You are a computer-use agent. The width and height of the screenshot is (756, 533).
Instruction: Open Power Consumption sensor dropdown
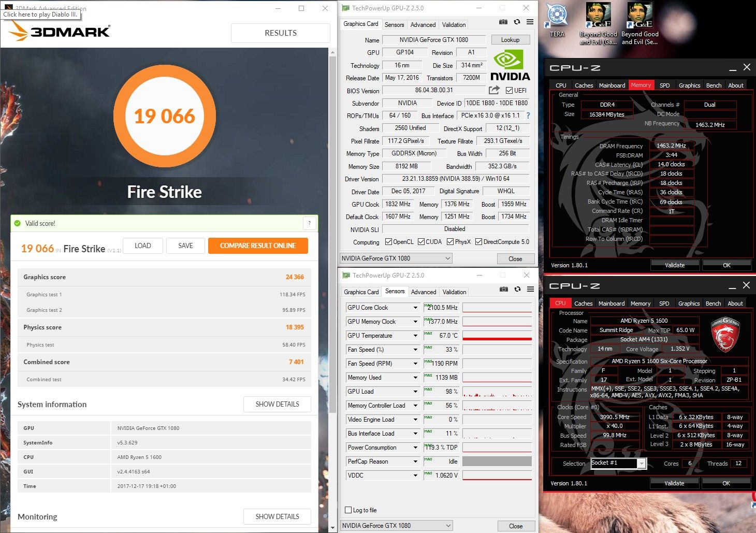point(415,448)
